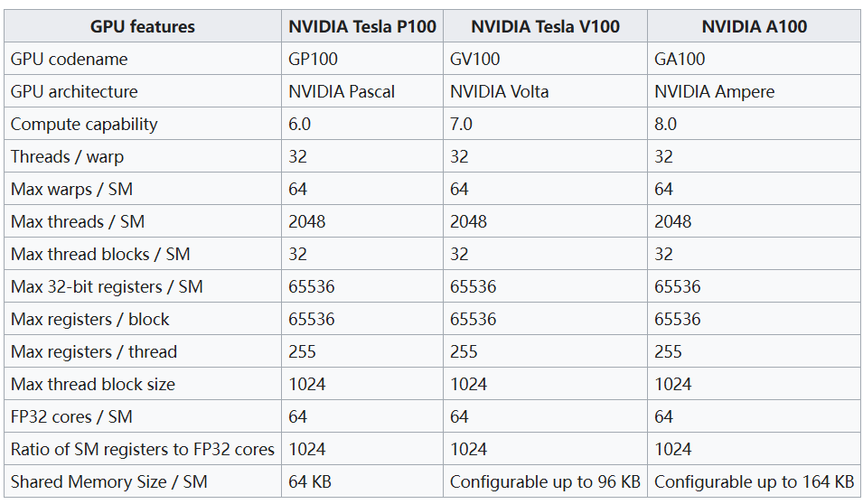Select the "NVIDIA Tesla P100" header cell
Screen dimensions: 863x504
click(362, 26)
